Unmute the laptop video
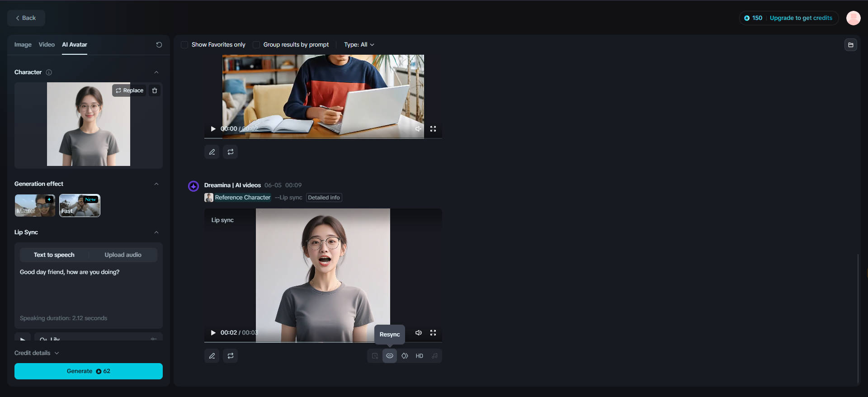Viewport: 868px width, 397px height. point(419,129)
